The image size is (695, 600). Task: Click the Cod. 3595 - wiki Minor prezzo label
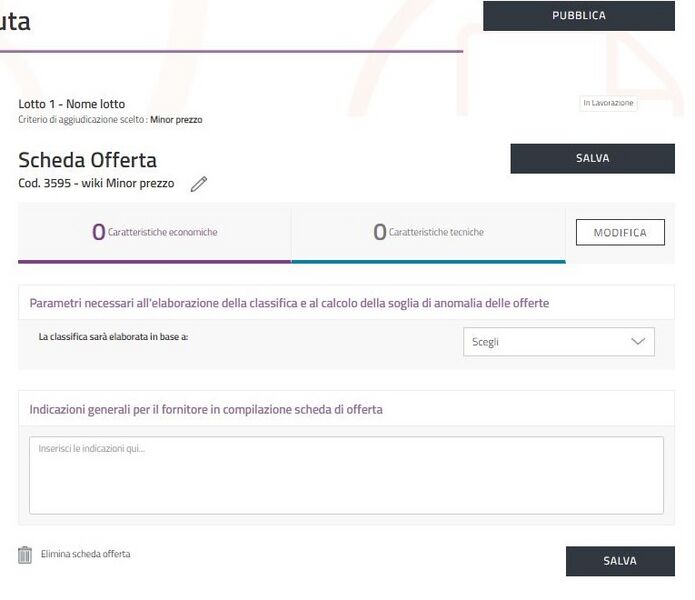[96, 184]
